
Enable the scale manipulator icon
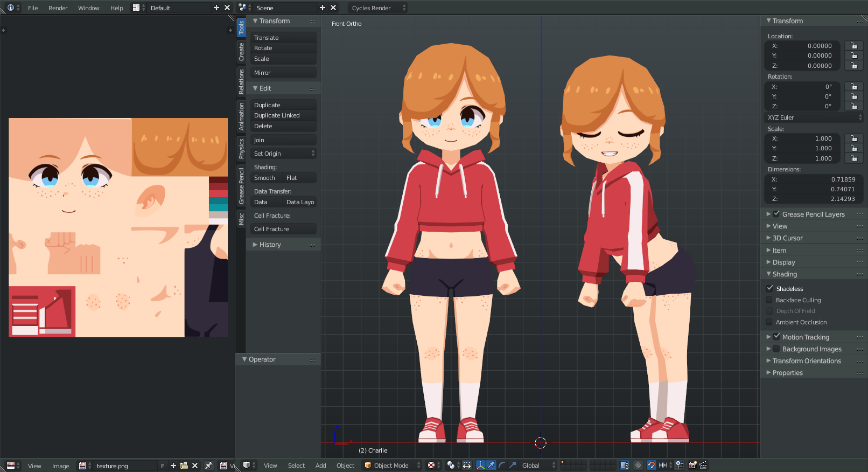pyautogui.click(x=513, y=465)
